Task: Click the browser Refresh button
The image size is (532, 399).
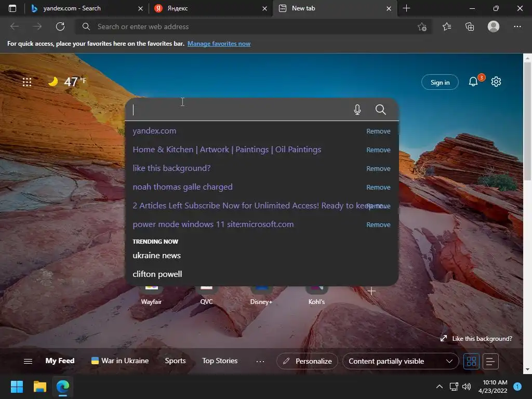Action: coord(60,26)
